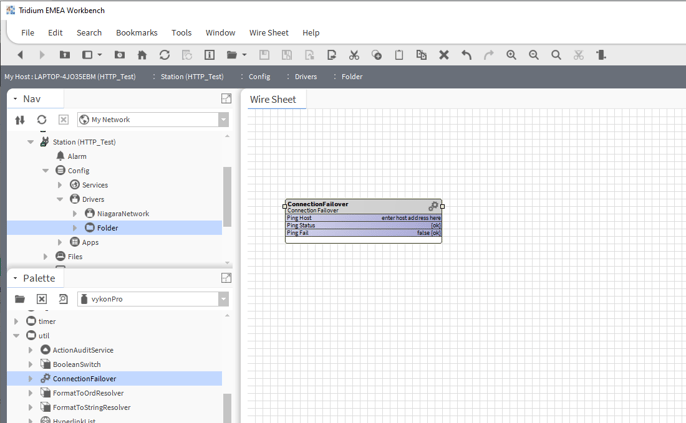Screen dimensions: 686x423
Task: Refresh the view with the toolbar Refresh icon
Action: (164, 55)
